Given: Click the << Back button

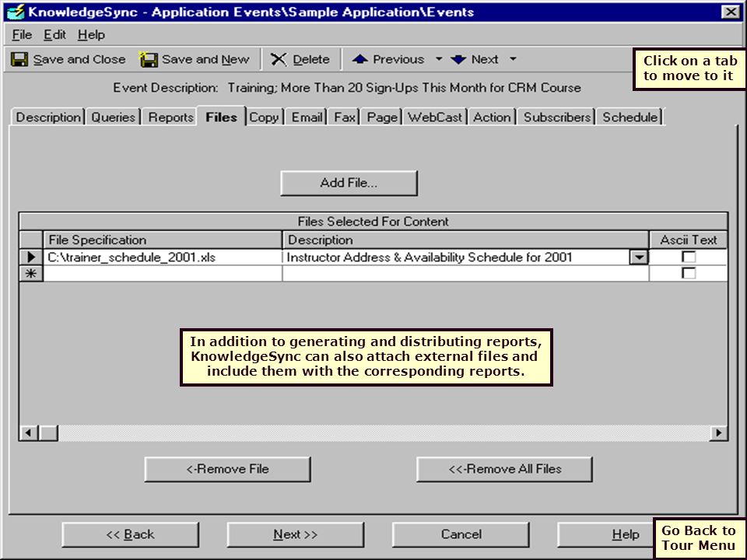Looking at the screenshot, I should pyautogui.click(x=131, y=534).
